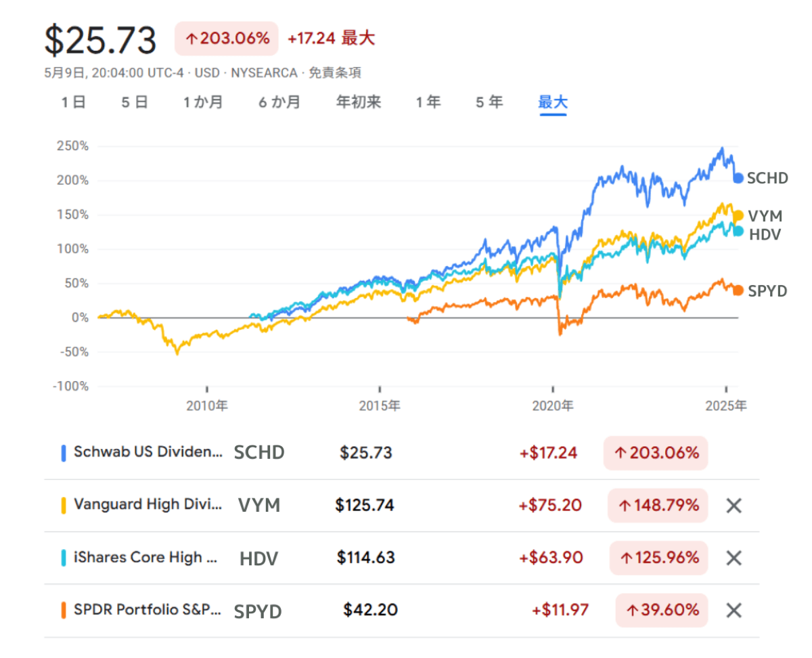The image size is (812, 658).
Task: Click the VYM label beside chart line
Action: [x=765, y=216]
